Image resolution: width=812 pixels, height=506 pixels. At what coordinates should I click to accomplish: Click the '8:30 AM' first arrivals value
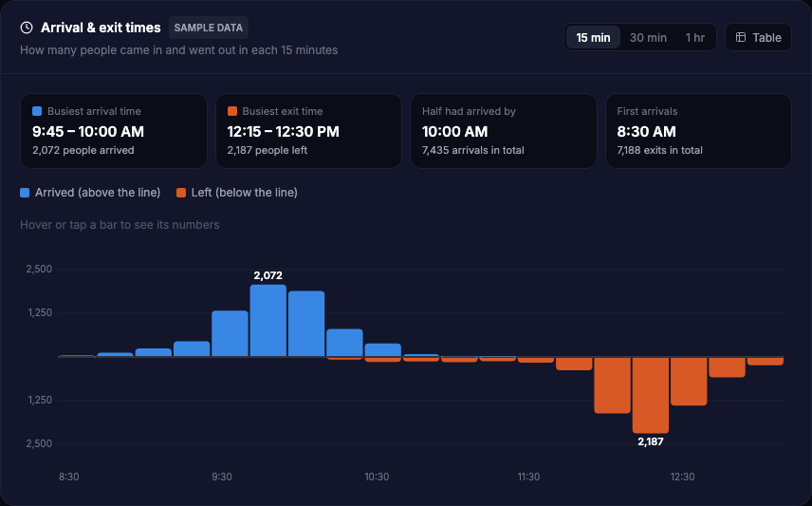[646, 132]
